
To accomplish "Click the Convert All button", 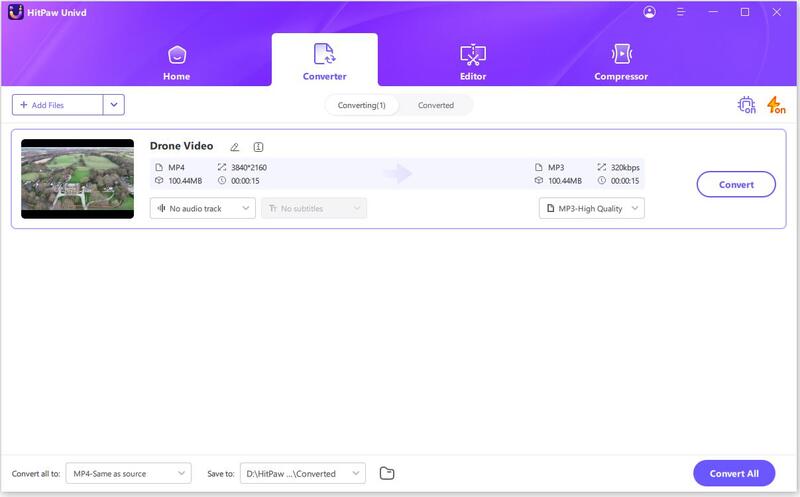I will (x=734, y=474).
